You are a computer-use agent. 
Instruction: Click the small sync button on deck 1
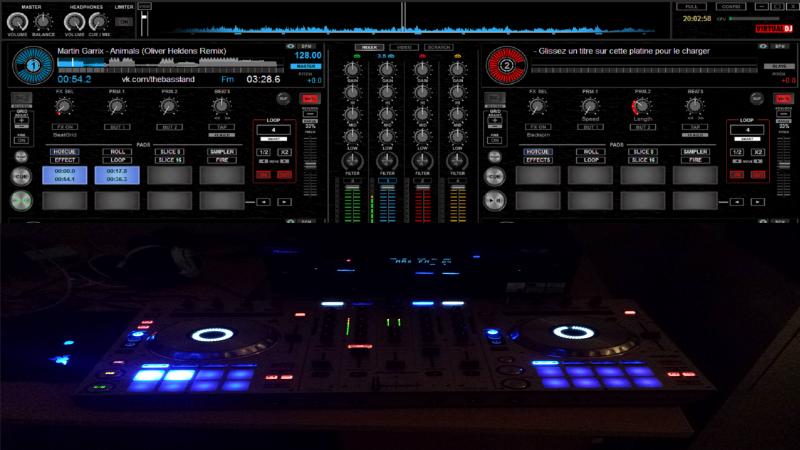(21, 156)
